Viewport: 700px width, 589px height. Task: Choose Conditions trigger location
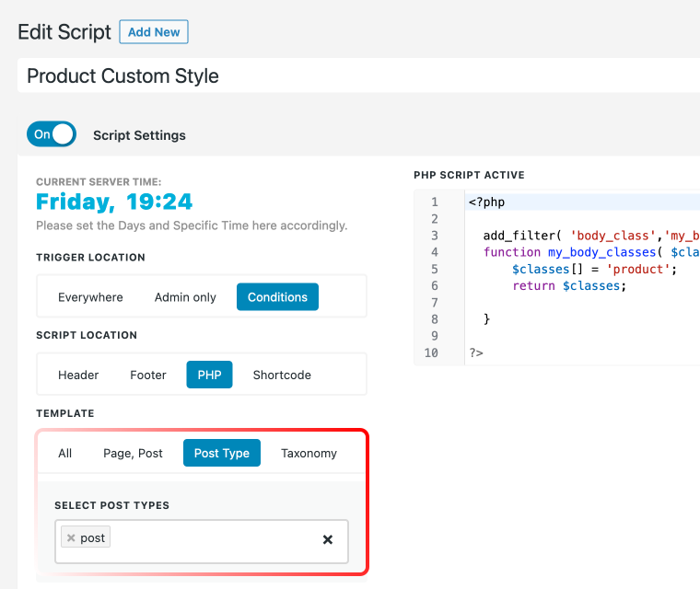click(x=277, y=297)
